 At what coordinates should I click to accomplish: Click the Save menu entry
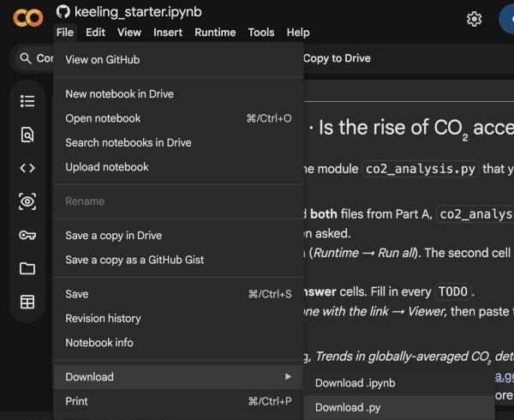pos(179,294)
